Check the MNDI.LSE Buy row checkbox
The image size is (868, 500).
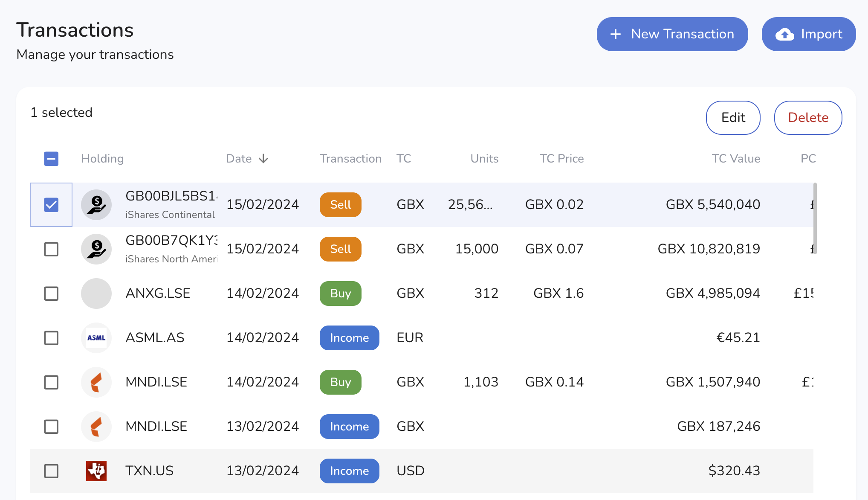pyautogui.click(x=51, y=382)
